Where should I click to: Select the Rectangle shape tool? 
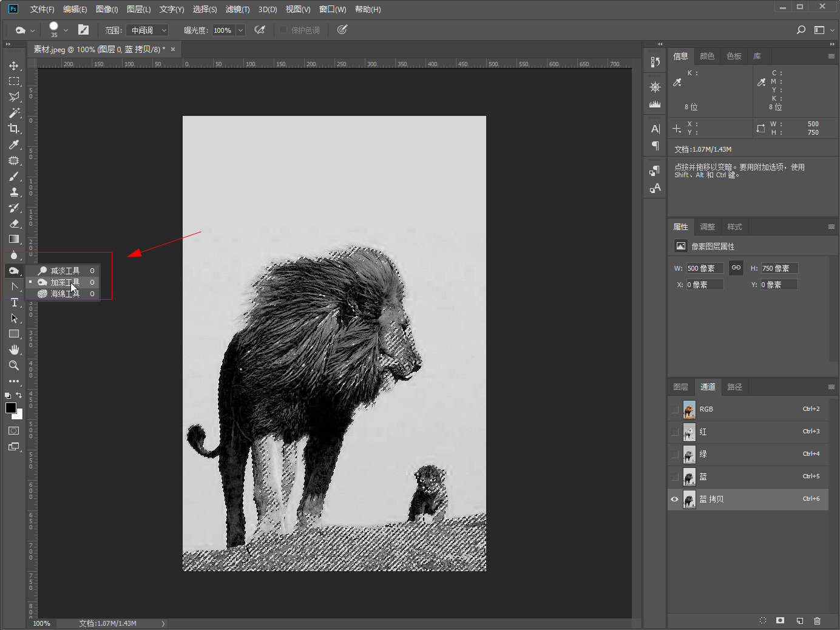point(14,334)
